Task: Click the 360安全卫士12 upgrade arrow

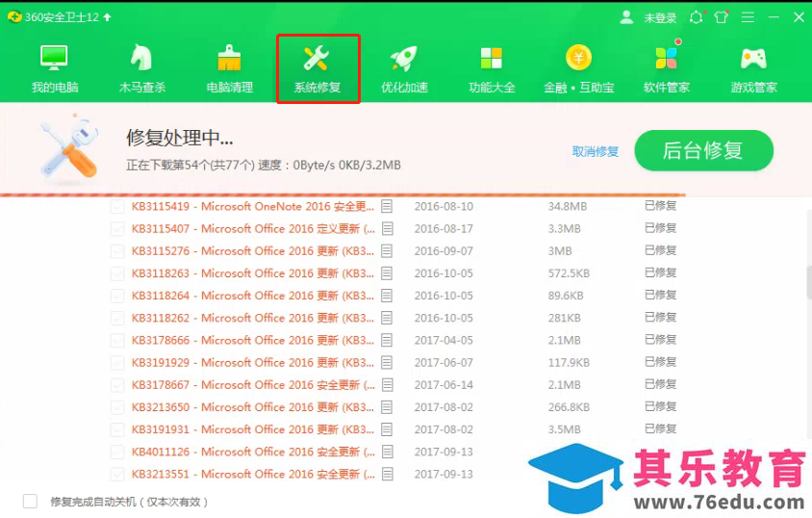Action: pos(107,17)
